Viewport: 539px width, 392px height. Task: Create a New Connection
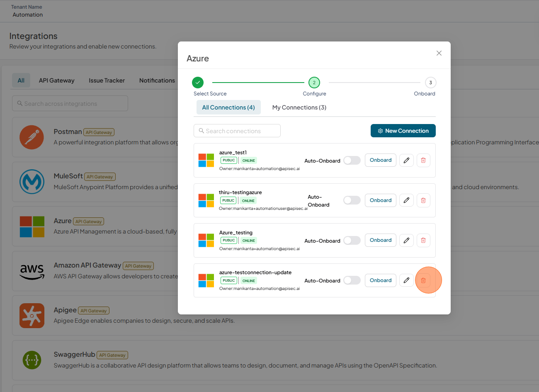point(403,131)
